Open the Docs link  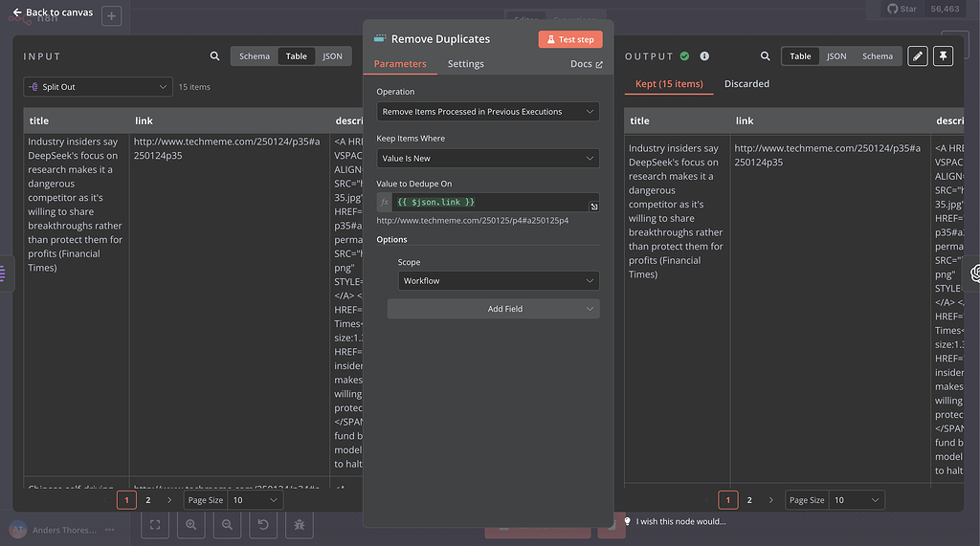tap(586, 64)
